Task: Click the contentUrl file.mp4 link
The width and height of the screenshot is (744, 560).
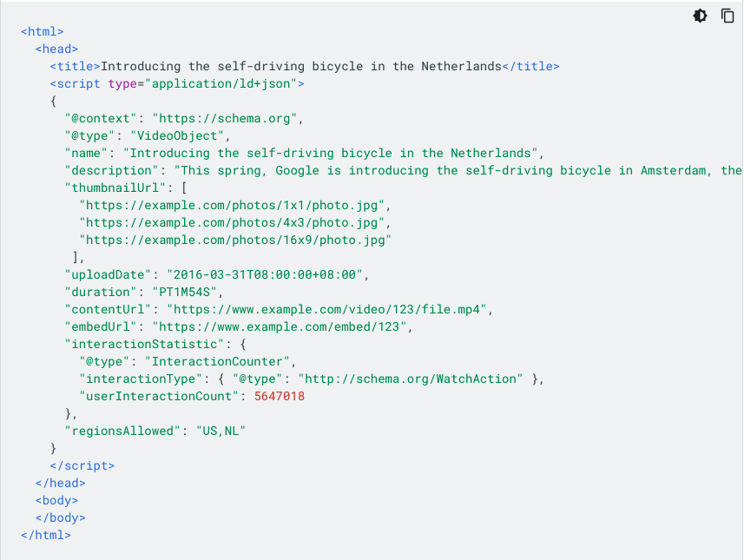Action: tap(326, 309)
